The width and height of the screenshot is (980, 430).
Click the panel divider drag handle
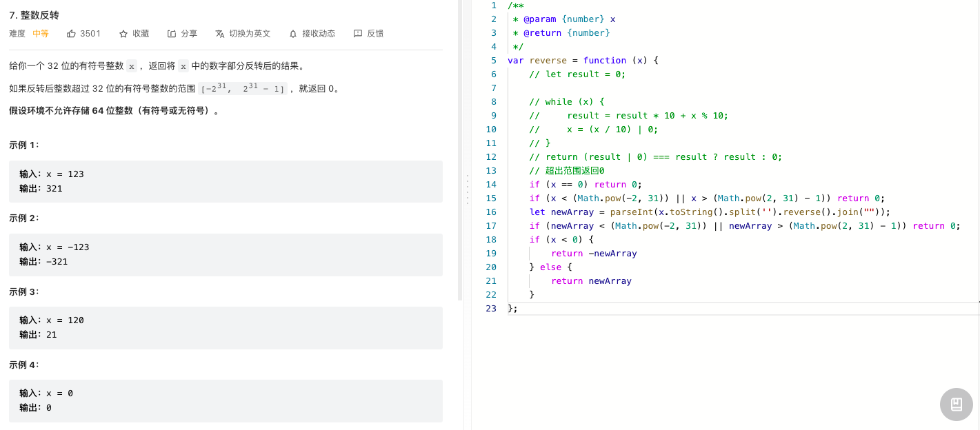pyautogui.click(x=467, y=190)
